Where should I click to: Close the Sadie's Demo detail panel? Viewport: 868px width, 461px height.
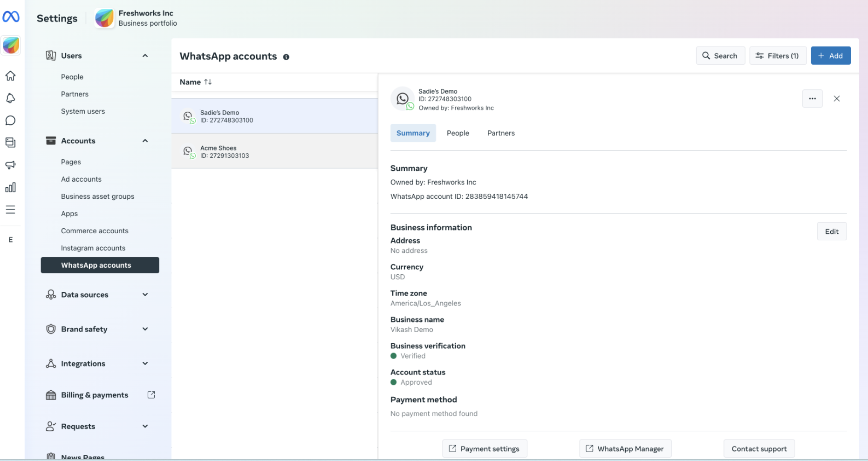click(837, 99)
